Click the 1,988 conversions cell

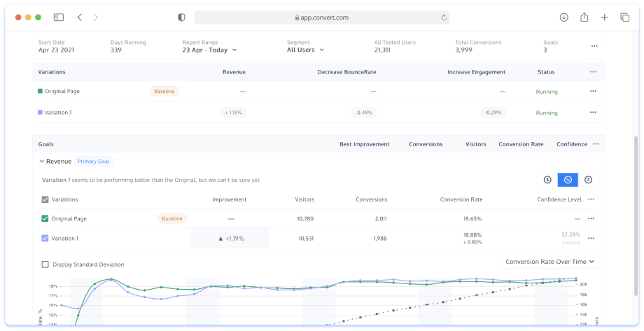(x=380, y=238)
